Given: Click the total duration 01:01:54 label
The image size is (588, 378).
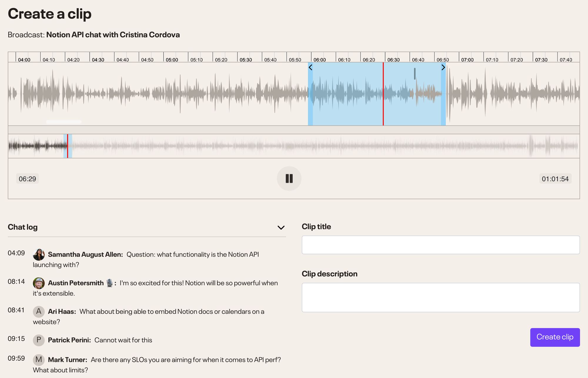Looking at the screenshot, I should 555,179.
